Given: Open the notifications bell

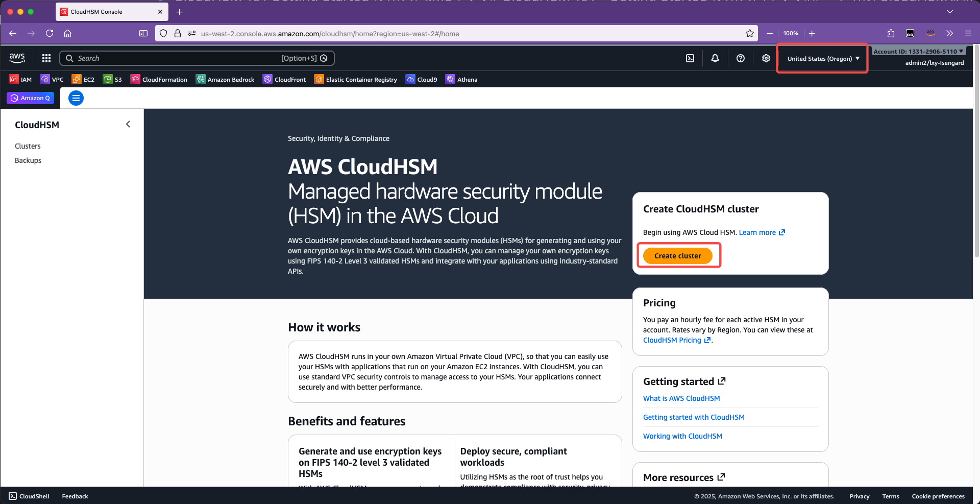Looking at the screenshot, I should pos(715,58).
